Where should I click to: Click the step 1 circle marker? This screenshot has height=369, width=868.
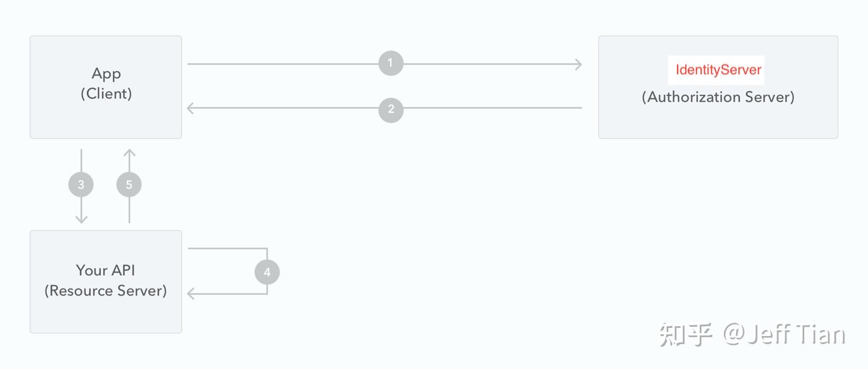coord(391,63)
